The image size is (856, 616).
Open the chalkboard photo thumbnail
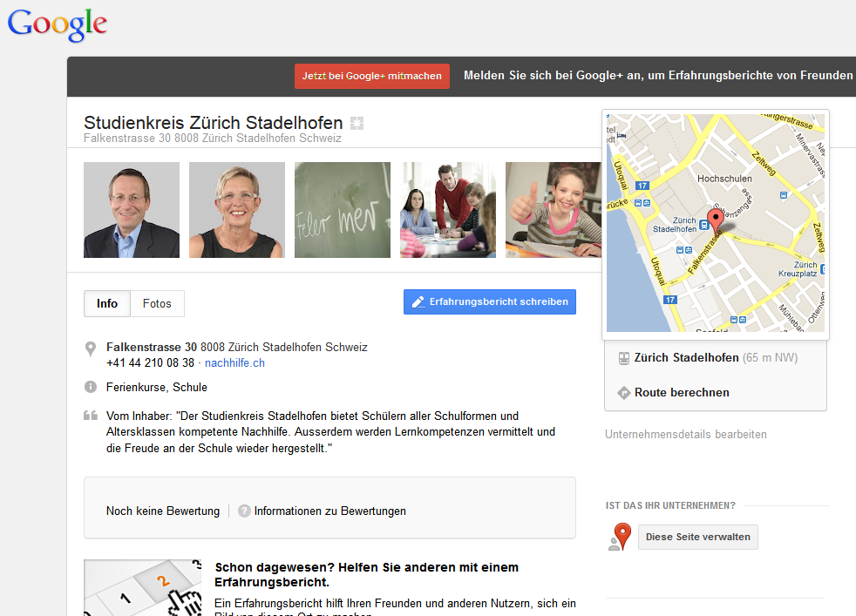click(343, 210)
